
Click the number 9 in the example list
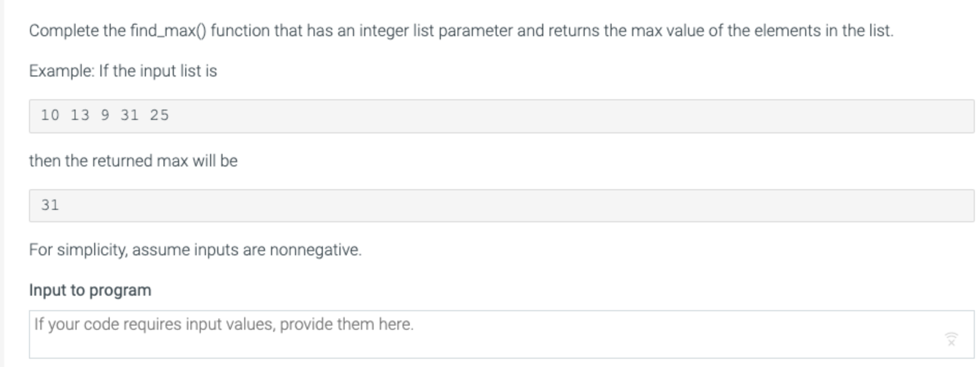pyautogui.click(x=105, y=115)
